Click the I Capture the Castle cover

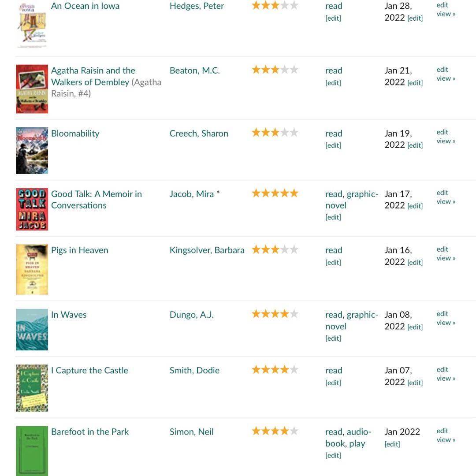point(32,388)
